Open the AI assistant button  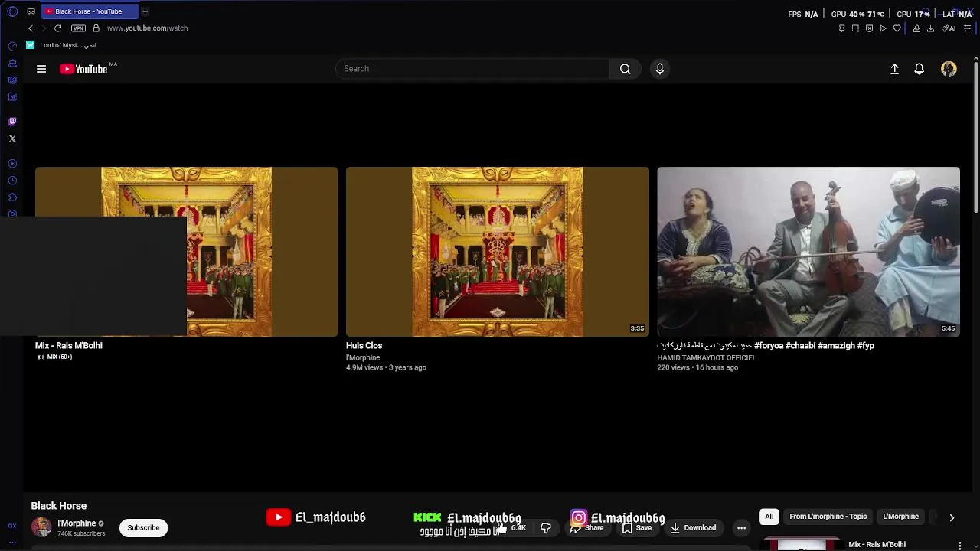tap(949, 28)
